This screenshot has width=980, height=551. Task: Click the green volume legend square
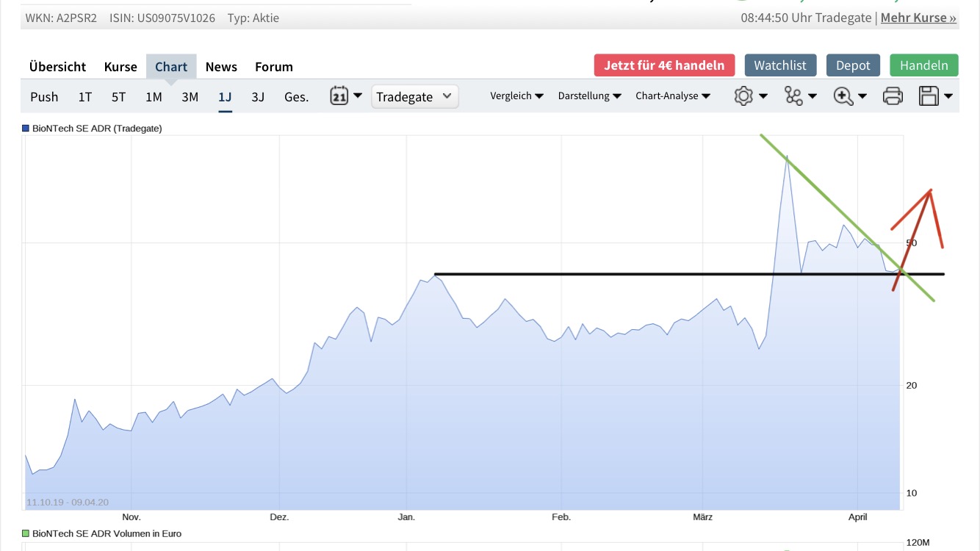(x=26, y=533)
